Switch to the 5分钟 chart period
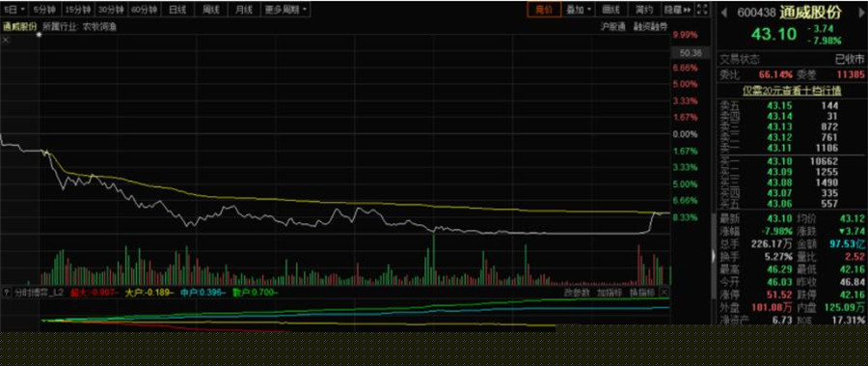Viewport: 868px width, 366px height. click(44, 10)
